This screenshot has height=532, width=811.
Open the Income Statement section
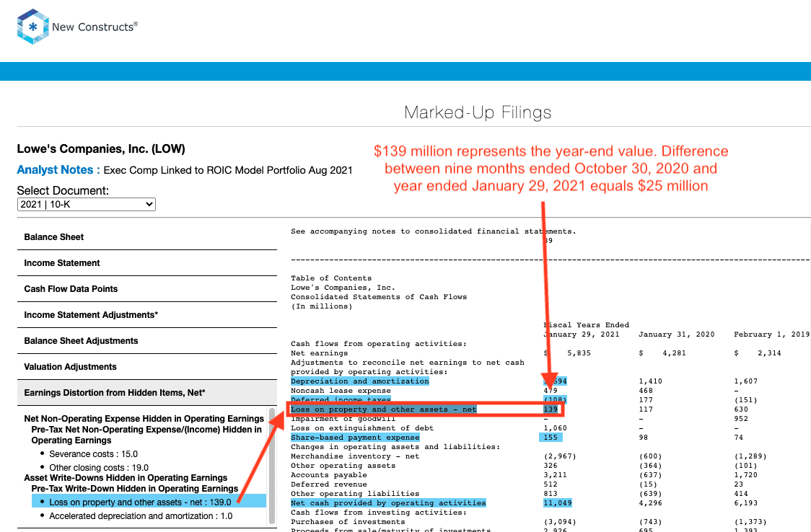point(147,263)
